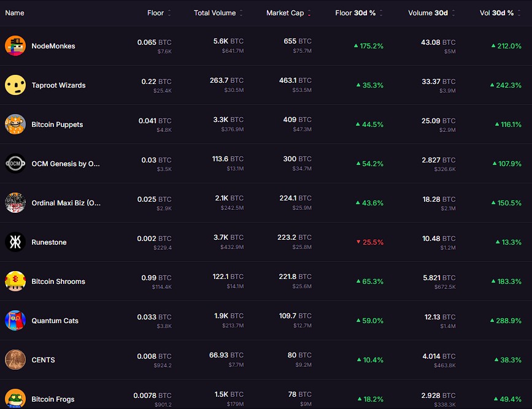Viewport: 532px width, 409px height.
Task: Select Bitcoin Shrooms floor change 65.3%
Action: coord(370,281)
